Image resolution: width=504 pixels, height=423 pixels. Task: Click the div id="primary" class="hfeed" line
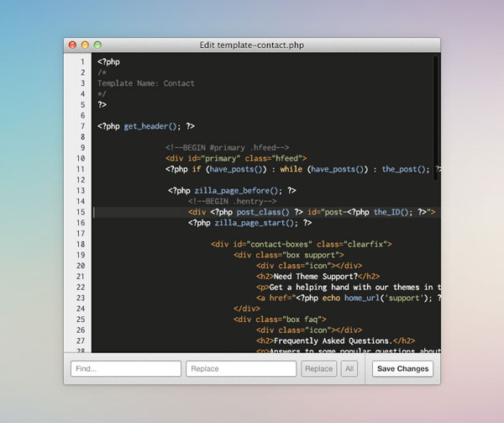[x=236, y=159]
